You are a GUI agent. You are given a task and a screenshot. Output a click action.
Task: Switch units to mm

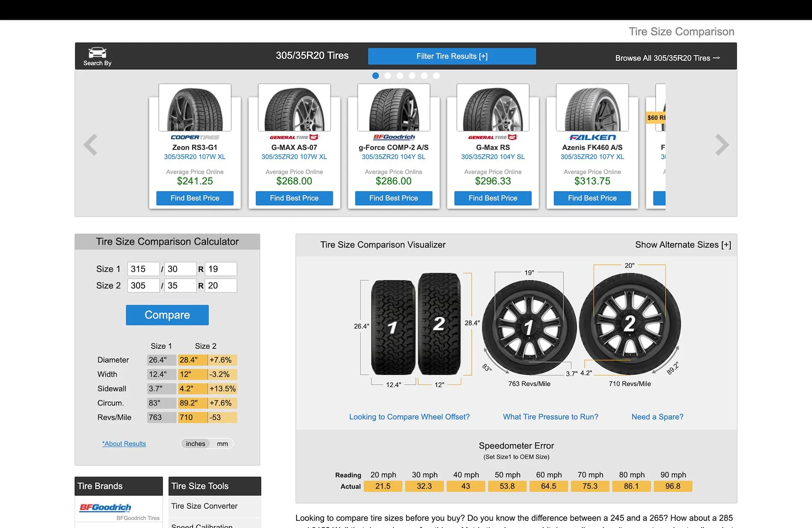click(222, 444)
